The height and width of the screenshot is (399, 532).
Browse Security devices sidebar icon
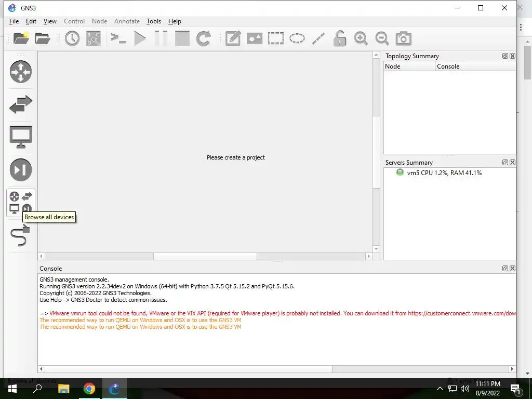(21, 170)
